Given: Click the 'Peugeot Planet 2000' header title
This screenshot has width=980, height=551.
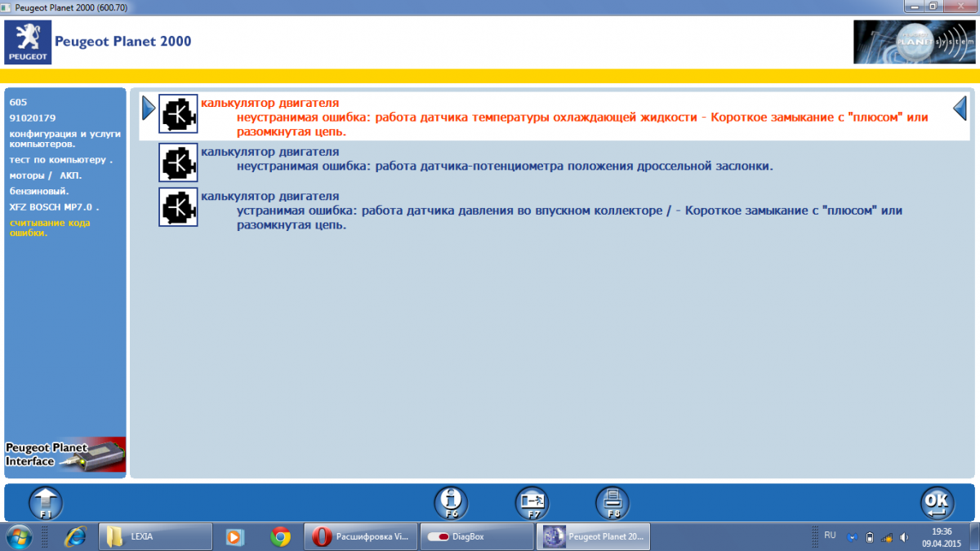Looking at the screenshot, I should [122, 41].
